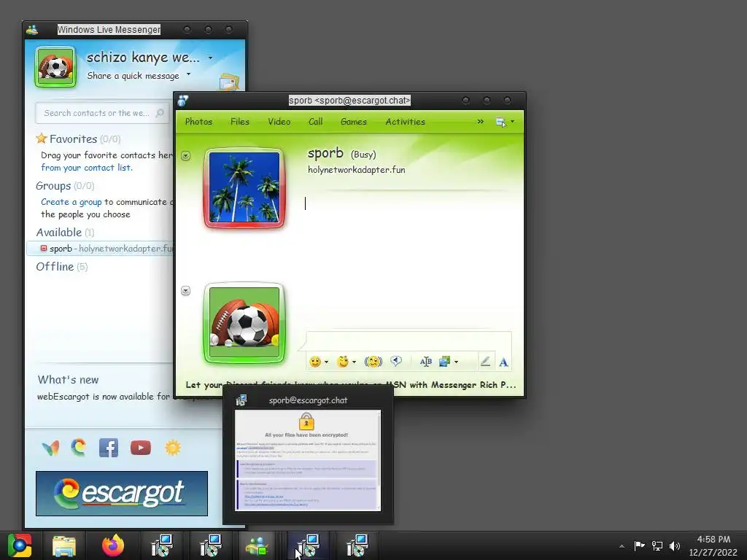Expand the winks dropdown arrow

354,362
